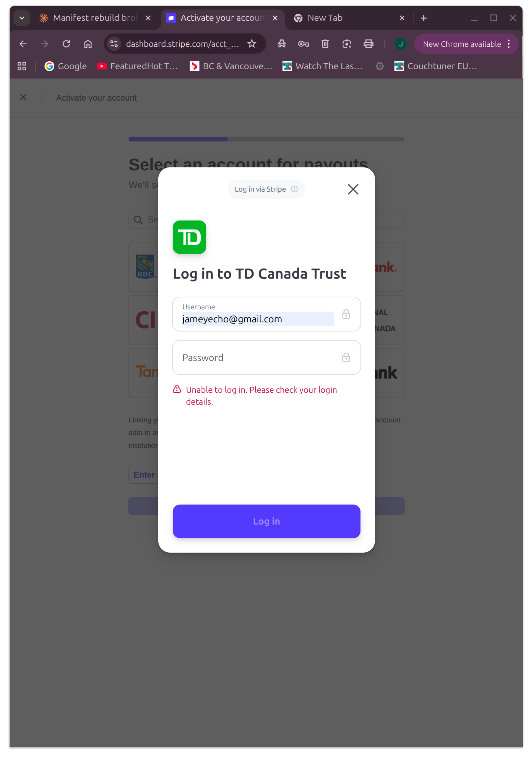This screenshot has height=766, width=532.
Task: Open the password manager key icon
Action: (x=303, y=44)
